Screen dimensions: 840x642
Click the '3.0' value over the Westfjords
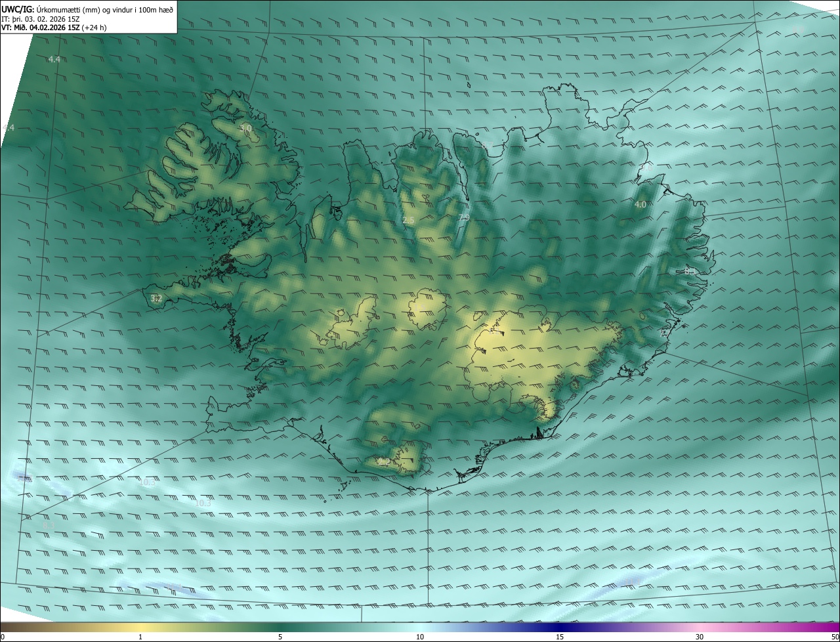pyautogui.click(x=246, y=128)
